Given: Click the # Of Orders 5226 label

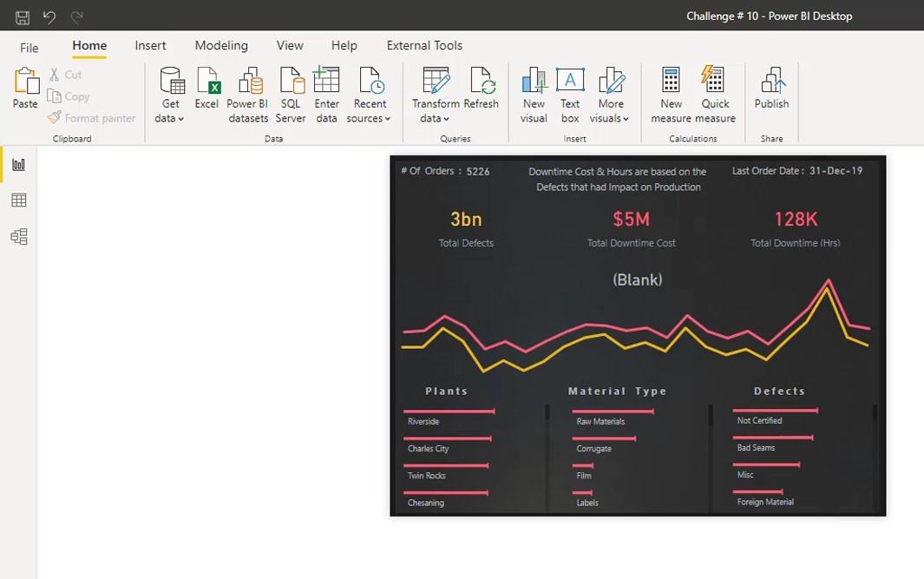Looking at the screenshot, I should 445,171.
